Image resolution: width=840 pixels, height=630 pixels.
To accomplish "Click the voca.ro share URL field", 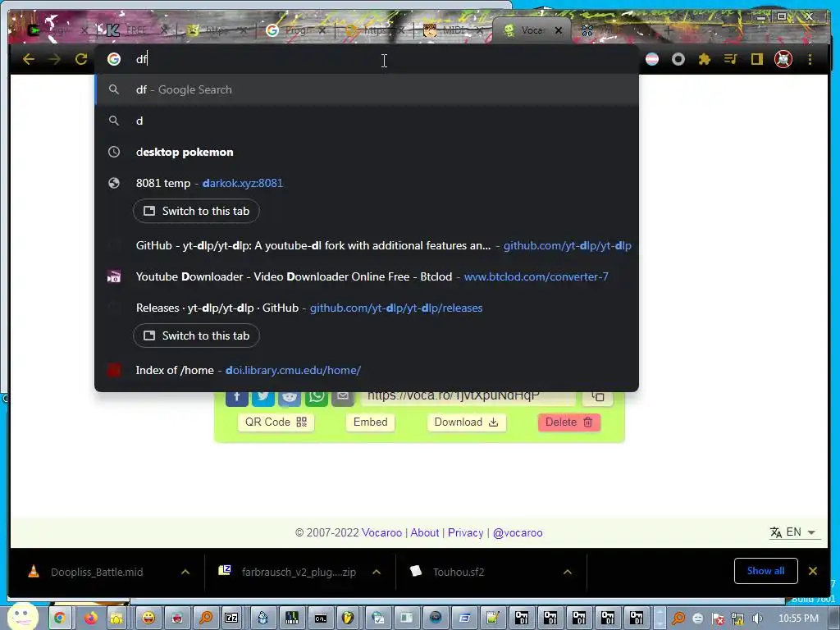I will [x=468, y=398].
